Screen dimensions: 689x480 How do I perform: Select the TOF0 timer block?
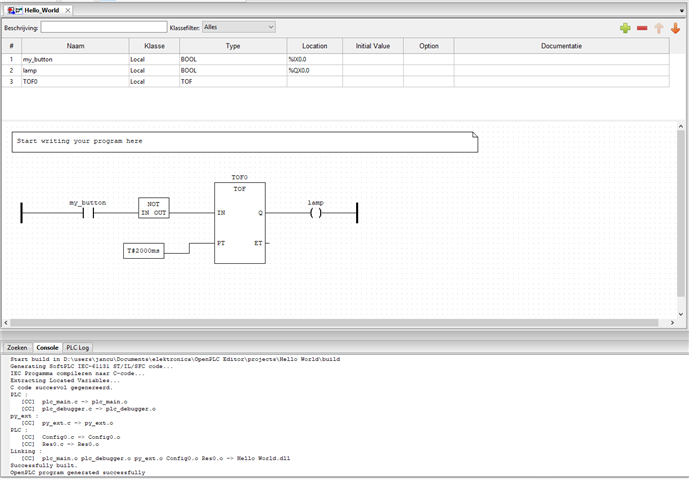coord(240,223)
